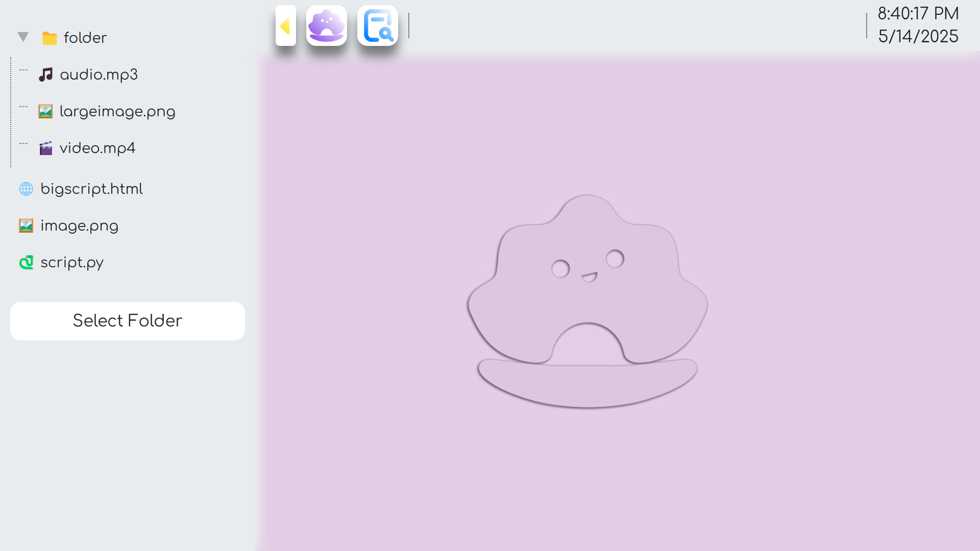This screenshot has width=980, height=551.
Task: Select largeimage.png in the sidebar
Action: tap(117, 111)
